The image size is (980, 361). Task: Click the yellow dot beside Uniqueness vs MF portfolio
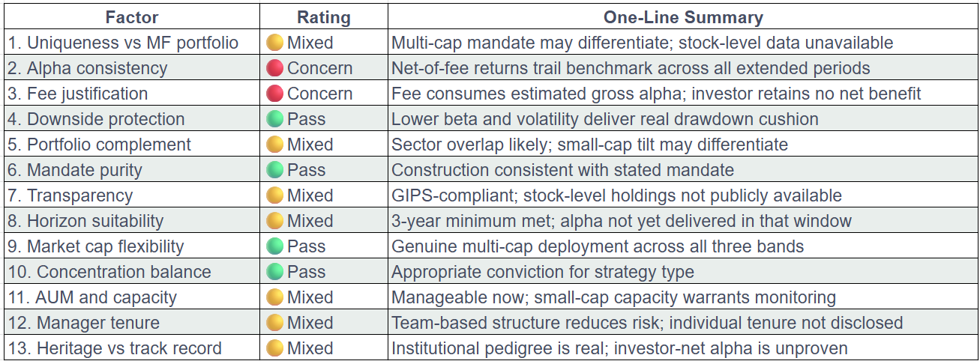pyautogui.click(x=275, y=43)
